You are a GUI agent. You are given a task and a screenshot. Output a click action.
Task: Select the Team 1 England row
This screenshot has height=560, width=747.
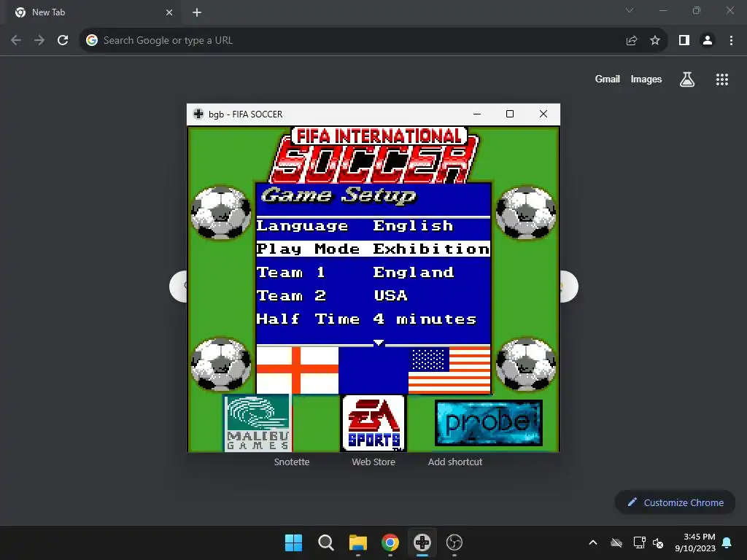tap(373, 273)
